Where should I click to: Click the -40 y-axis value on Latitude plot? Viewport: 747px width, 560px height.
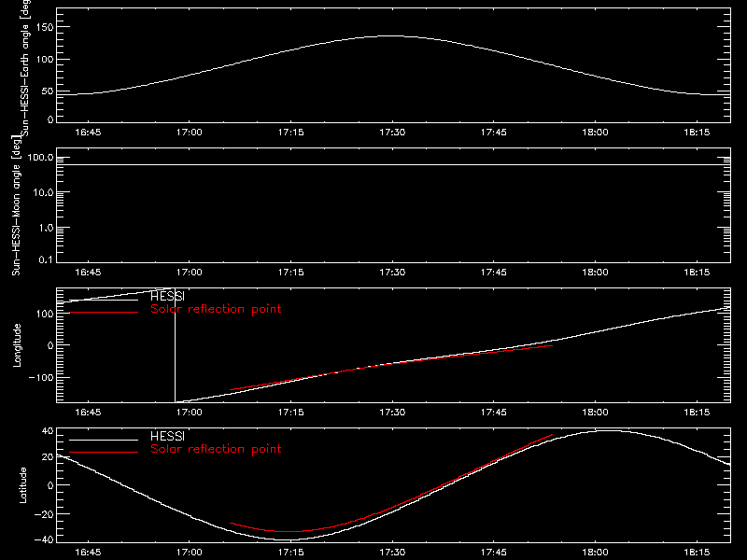click(x=44, y=539)
